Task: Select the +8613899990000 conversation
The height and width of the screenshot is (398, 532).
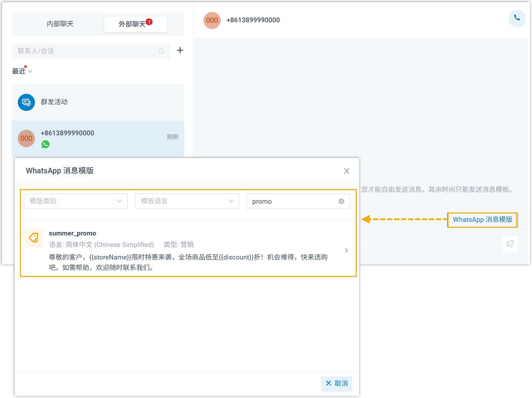Action: [98, 138]
